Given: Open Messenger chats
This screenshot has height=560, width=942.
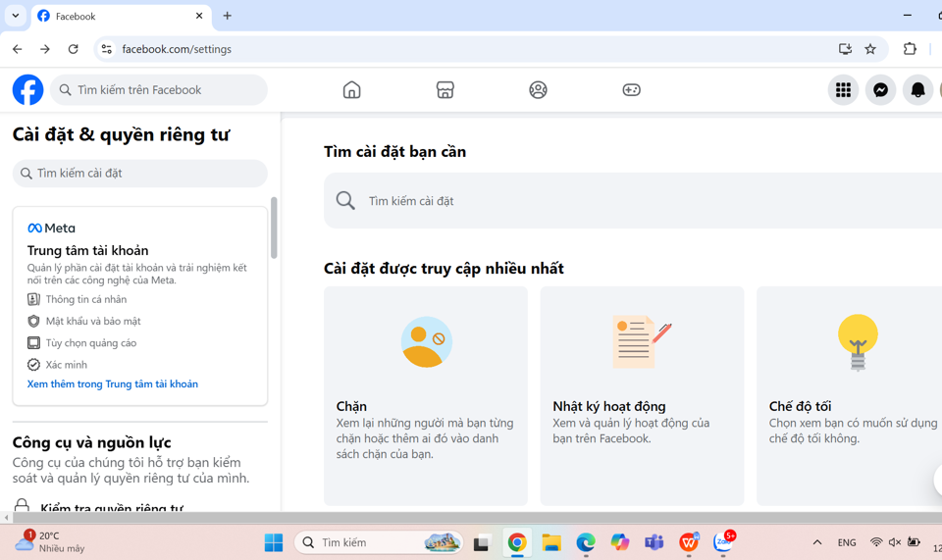Looking at the screenshot, I should 880,90.
